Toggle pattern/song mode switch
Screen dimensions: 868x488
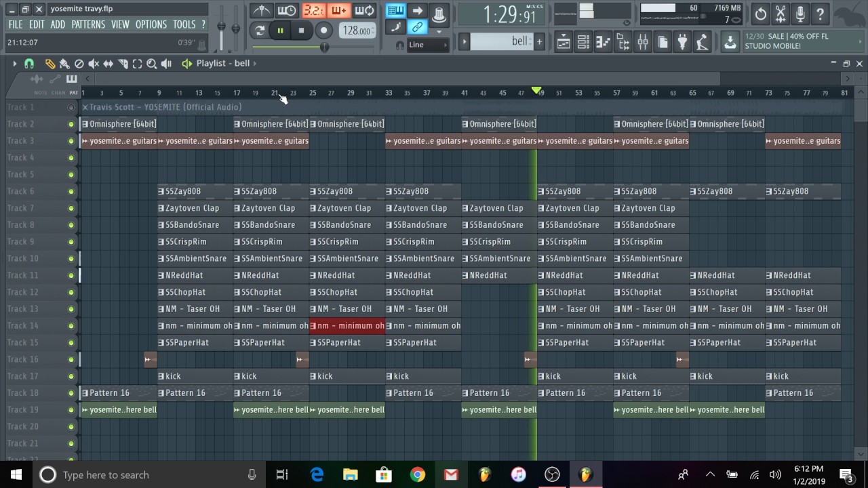click(x=260, y=30)
